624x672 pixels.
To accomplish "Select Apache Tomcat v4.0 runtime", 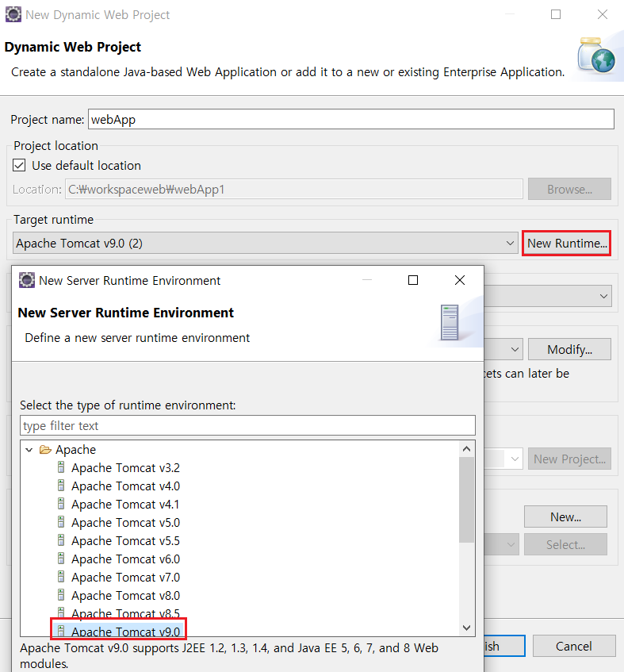I will point(125,486).
